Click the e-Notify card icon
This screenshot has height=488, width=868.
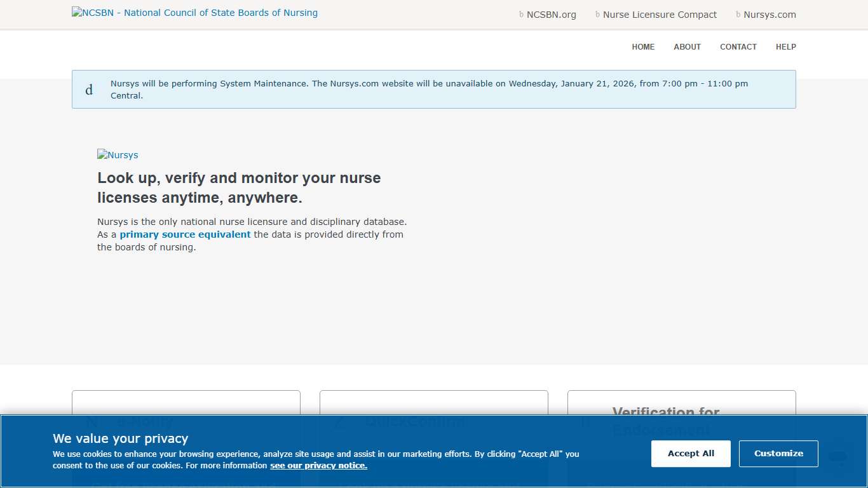click(x=94, y=421)
